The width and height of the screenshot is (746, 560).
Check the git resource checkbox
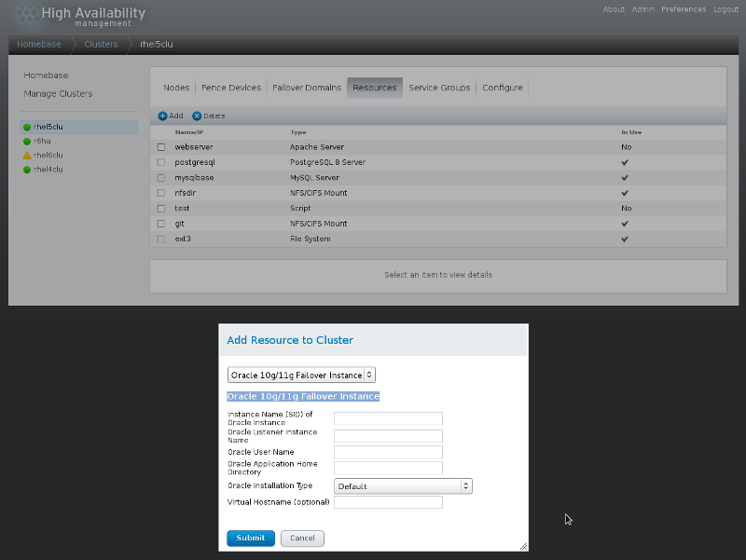tap(160, 224)
